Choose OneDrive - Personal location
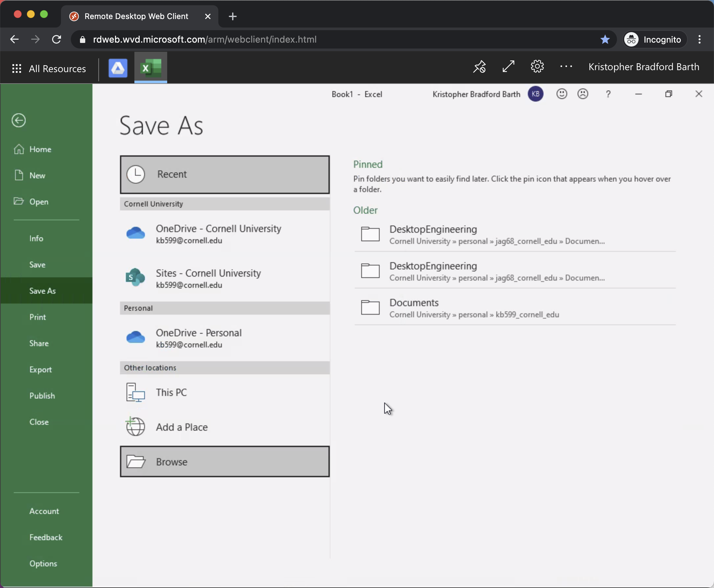This screenshot has height=588, width=714. coord(225,338)
